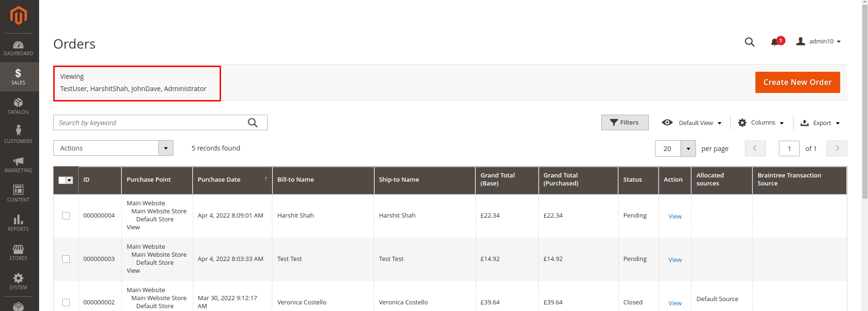Open the Columns dropdown
This screenshot has height=311, width=868.
coord(761,123)
